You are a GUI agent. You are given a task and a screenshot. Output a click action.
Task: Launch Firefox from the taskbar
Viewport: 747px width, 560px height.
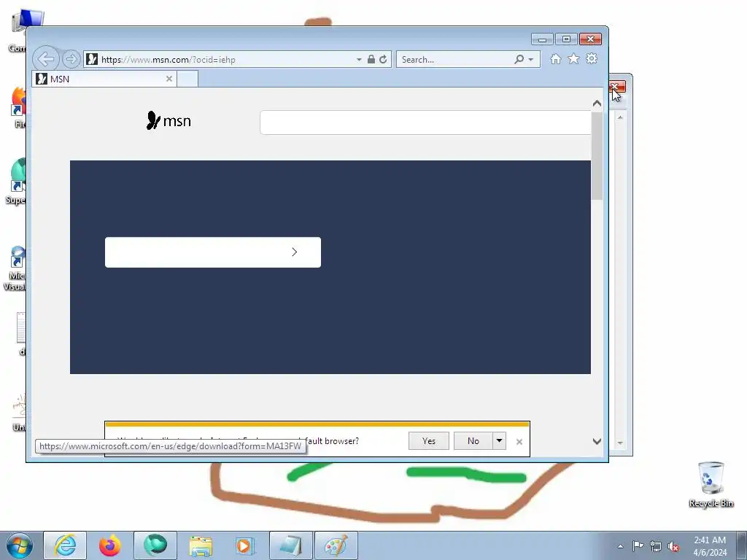pos(110,545)
